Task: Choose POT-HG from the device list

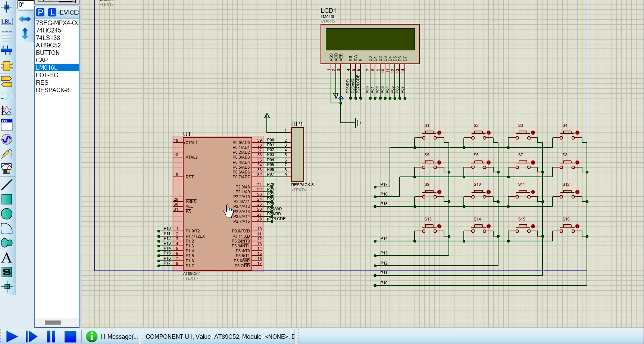Action: pyautogui.click(x=47, y=75)
